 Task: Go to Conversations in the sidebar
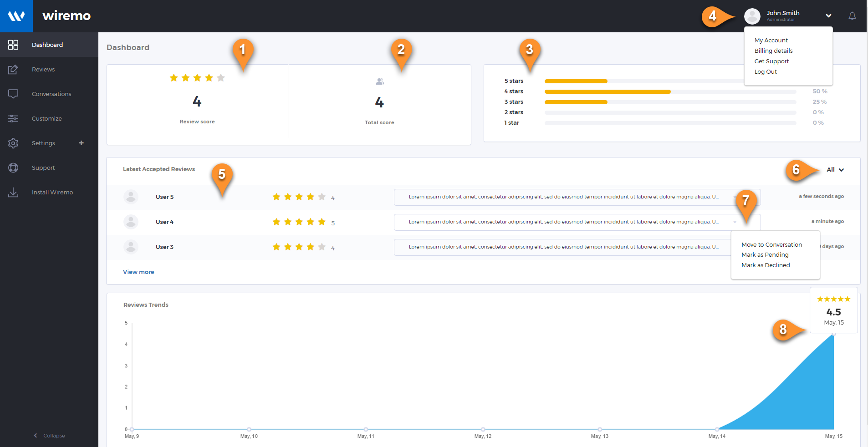tap(49, 94)
